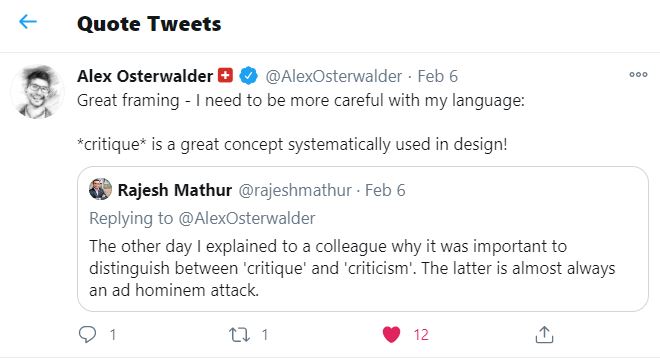Viewport: 660px width, 364px height.
Task: Open the quoted tweet about critique and criticism
Action: click(363, 239)
